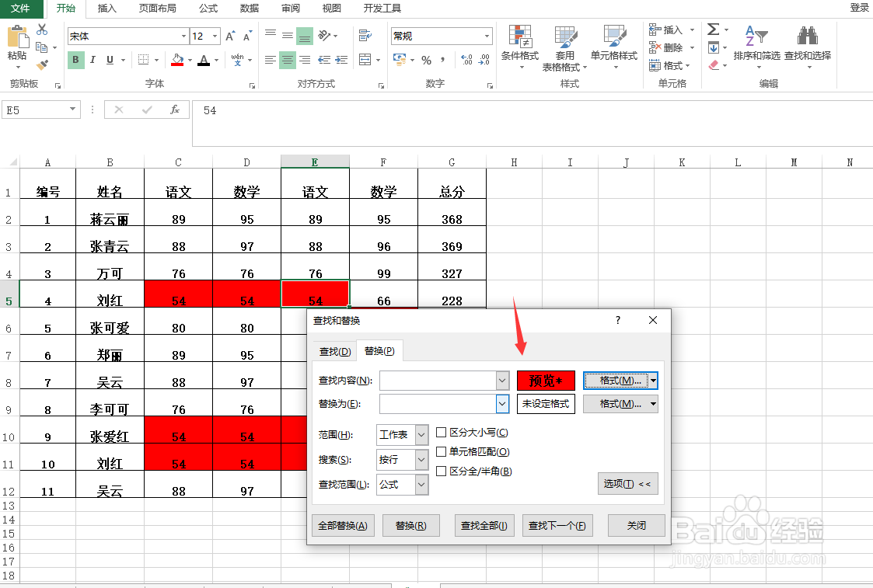Click the percent style icon
This screenshot has height=588, width=873.
click(427, 60)
